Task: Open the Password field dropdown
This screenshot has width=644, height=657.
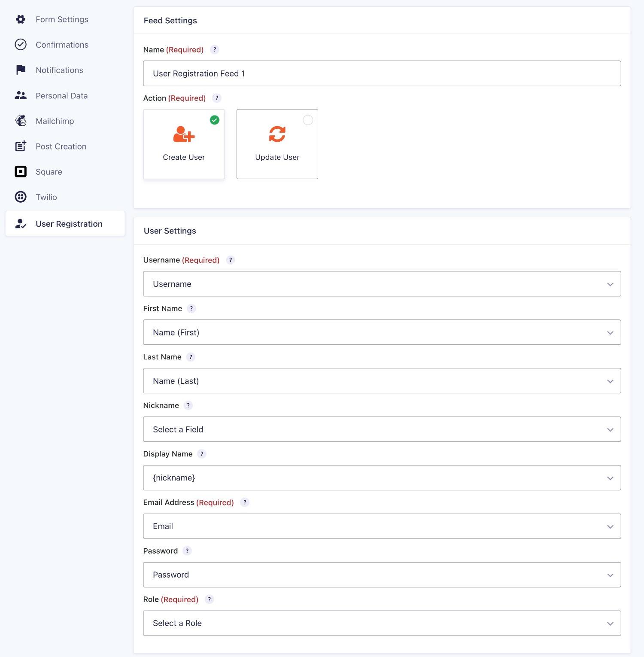Action: pyautogui.click(x=382, y=575)
